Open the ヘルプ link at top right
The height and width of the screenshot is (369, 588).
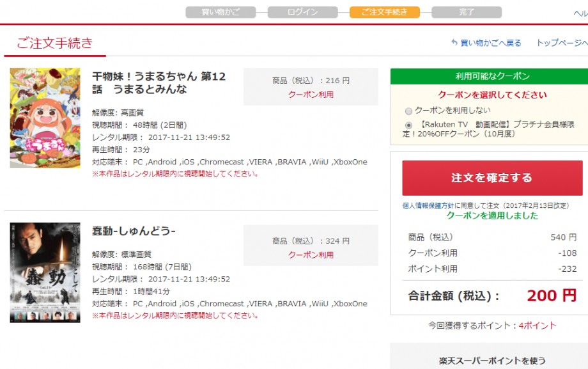580,13
